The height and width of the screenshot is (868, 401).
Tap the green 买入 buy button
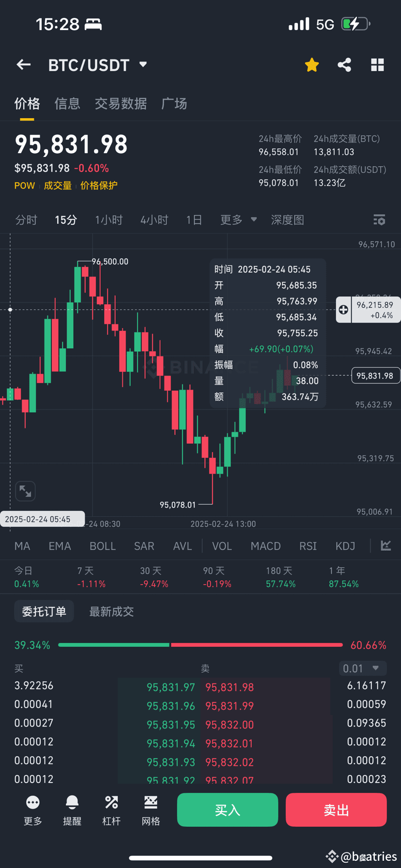[x=228, y=810]
